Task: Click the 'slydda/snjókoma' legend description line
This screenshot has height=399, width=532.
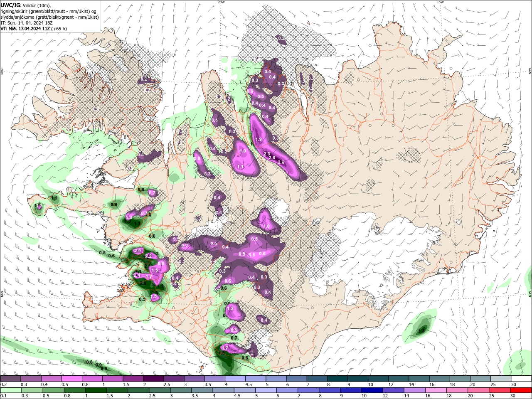Action: click(x=49, y=17)
